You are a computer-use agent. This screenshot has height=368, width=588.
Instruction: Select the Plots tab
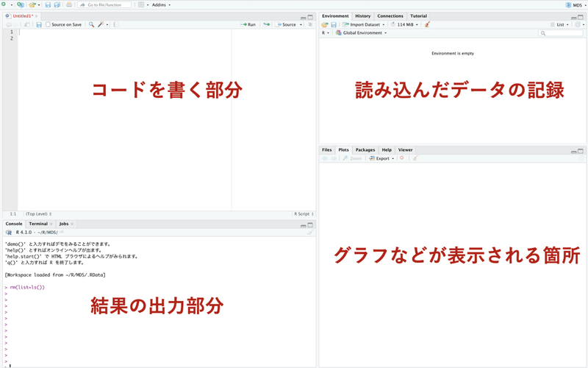click(x=343, y=150)
